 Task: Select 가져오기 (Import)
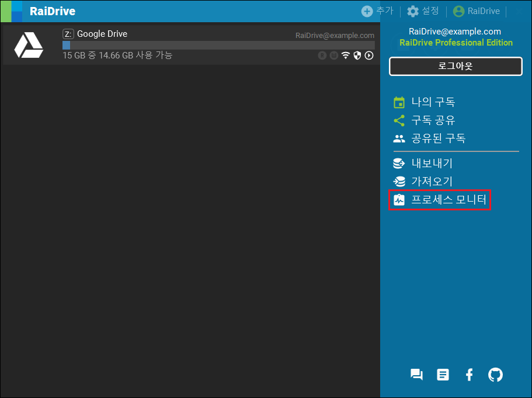click(423, 181)
